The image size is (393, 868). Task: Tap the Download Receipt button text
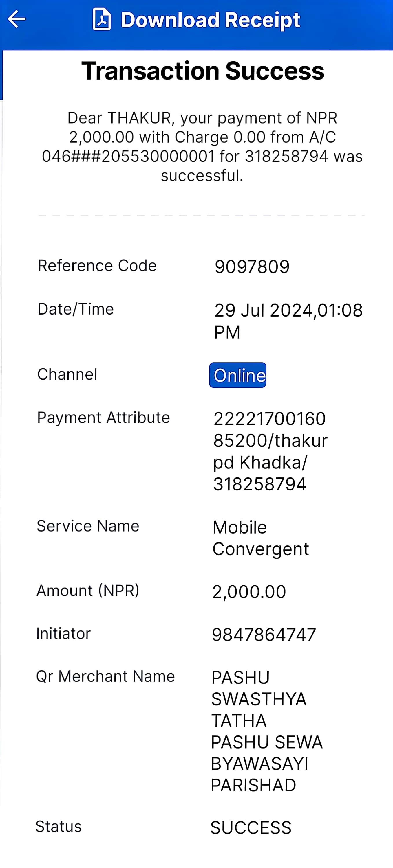pos(211,20)
